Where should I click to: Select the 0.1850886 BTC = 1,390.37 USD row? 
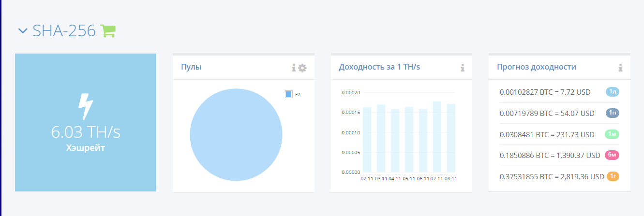(559, 155)
